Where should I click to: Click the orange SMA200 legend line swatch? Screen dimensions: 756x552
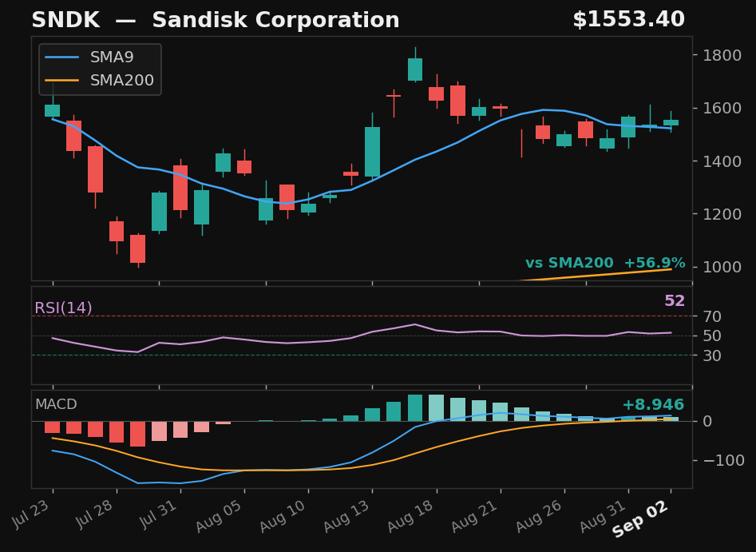coord(61,80)
